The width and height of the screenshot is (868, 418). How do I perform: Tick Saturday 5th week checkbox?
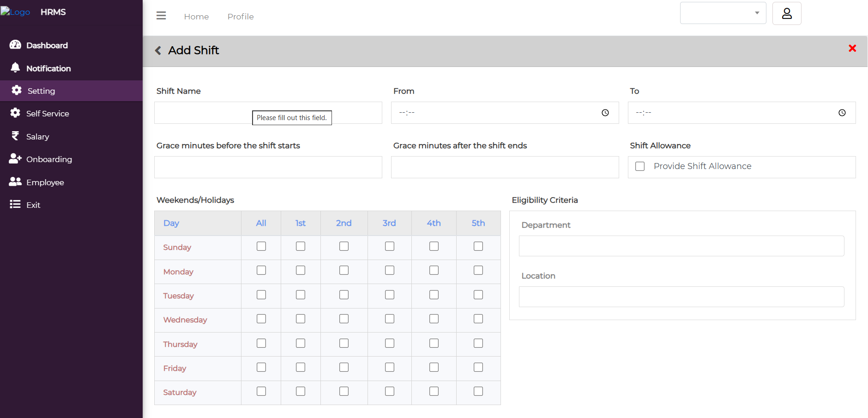pos(478,391)
